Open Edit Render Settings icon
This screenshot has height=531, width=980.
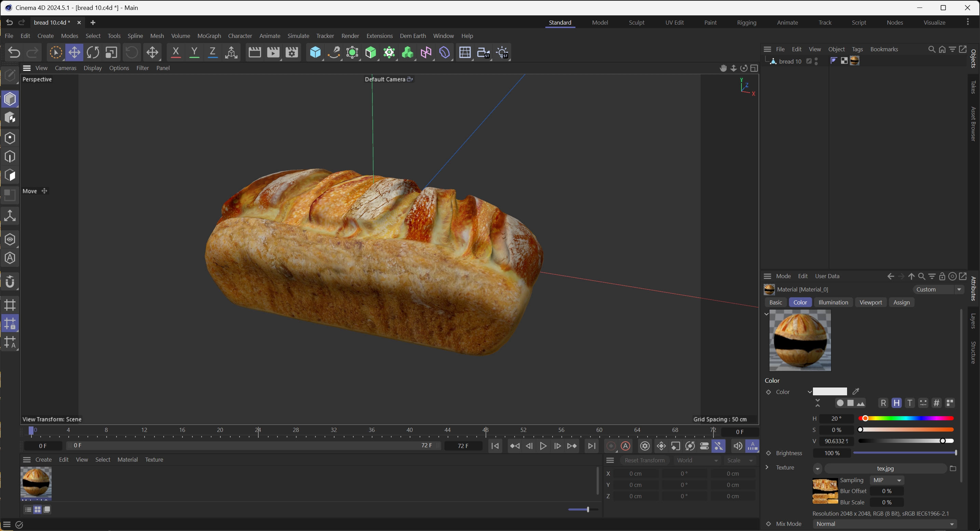tap(292, 53)
